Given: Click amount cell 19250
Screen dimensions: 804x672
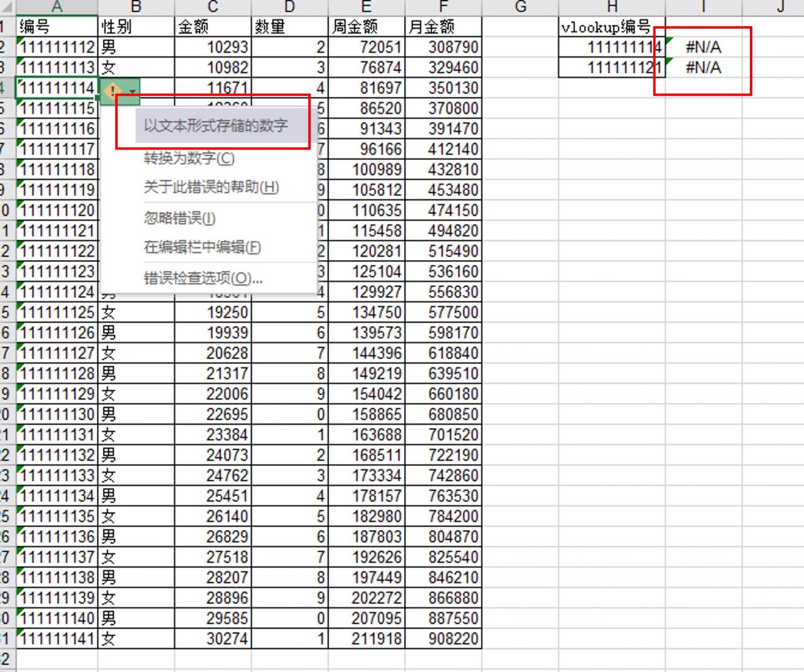Looking at the screenshot, I should (x=213, y=312).
